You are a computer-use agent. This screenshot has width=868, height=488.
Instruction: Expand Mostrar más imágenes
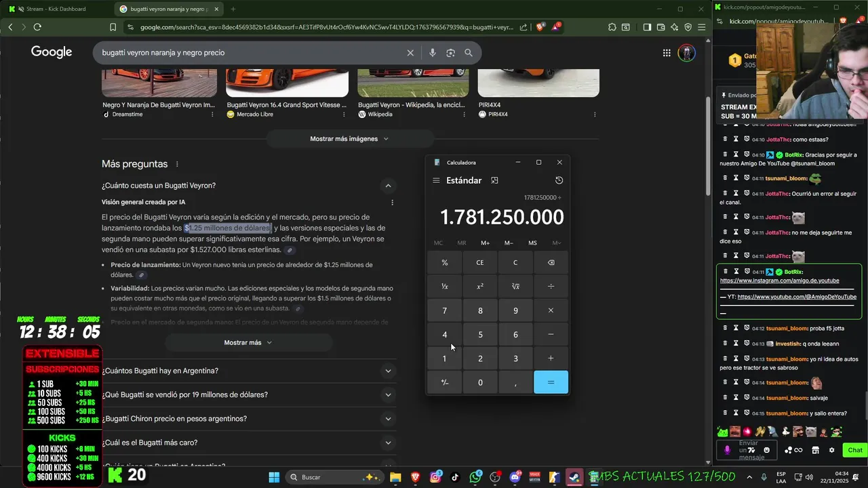(x=349, y=139)
